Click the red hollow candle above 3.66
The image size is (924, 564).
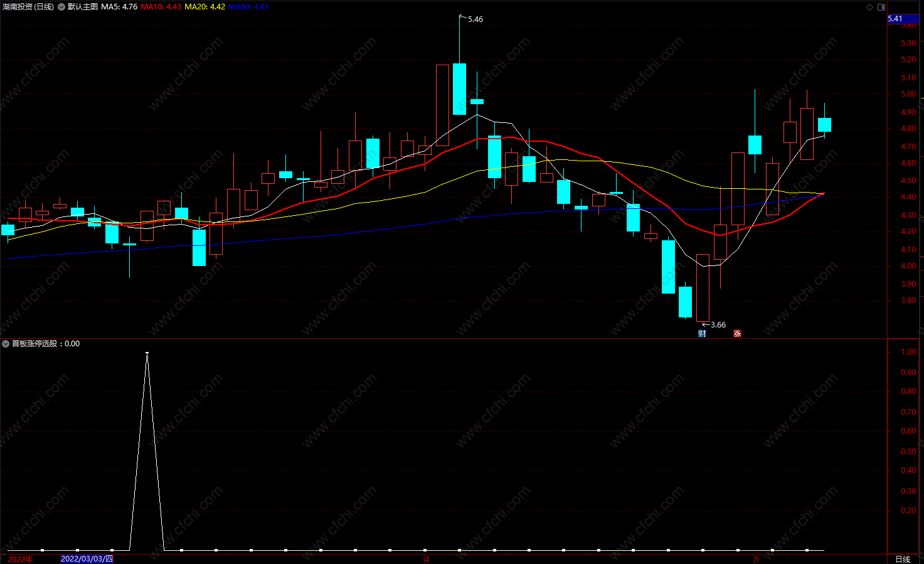(703, 288)
